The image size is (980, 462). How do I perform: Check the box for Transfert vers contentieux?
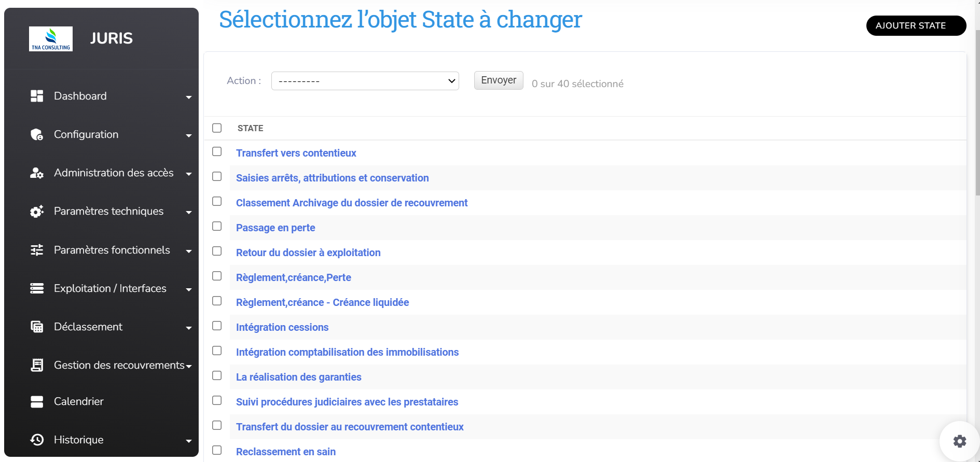[x=217, y=151]
